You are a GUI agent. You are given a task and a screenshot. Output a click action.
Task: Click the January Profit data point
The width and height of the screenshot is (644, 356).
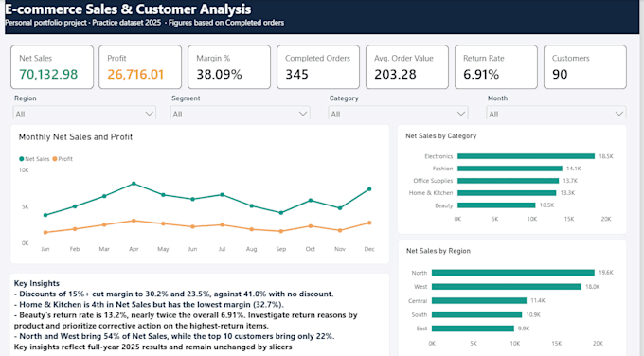click(45, 232)
